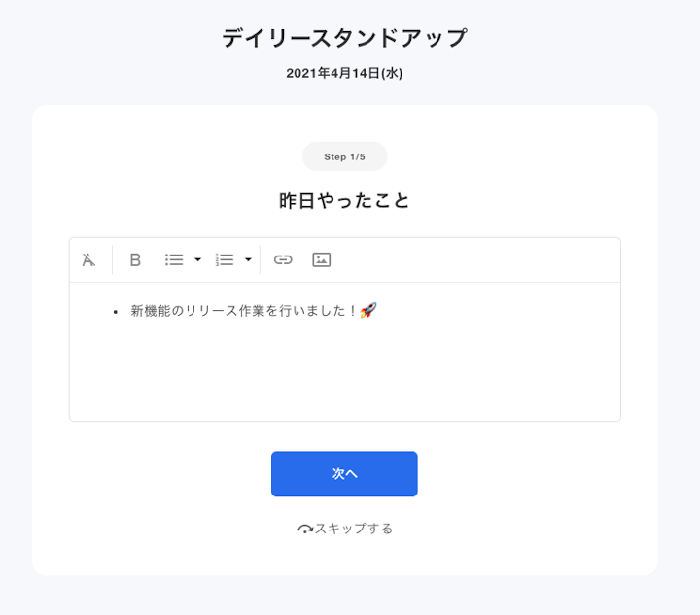Click the blank toolbar area right of image icon

476,259
